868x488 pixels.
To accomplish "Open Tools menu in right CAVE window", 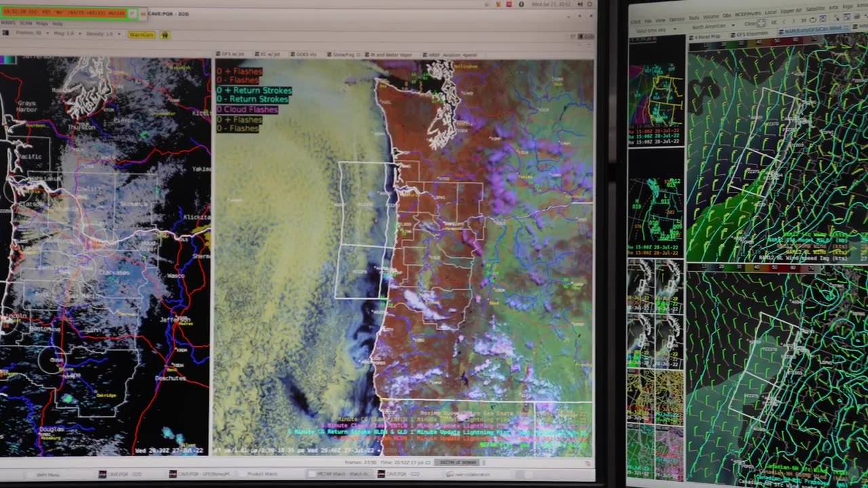I will point(694,18).
